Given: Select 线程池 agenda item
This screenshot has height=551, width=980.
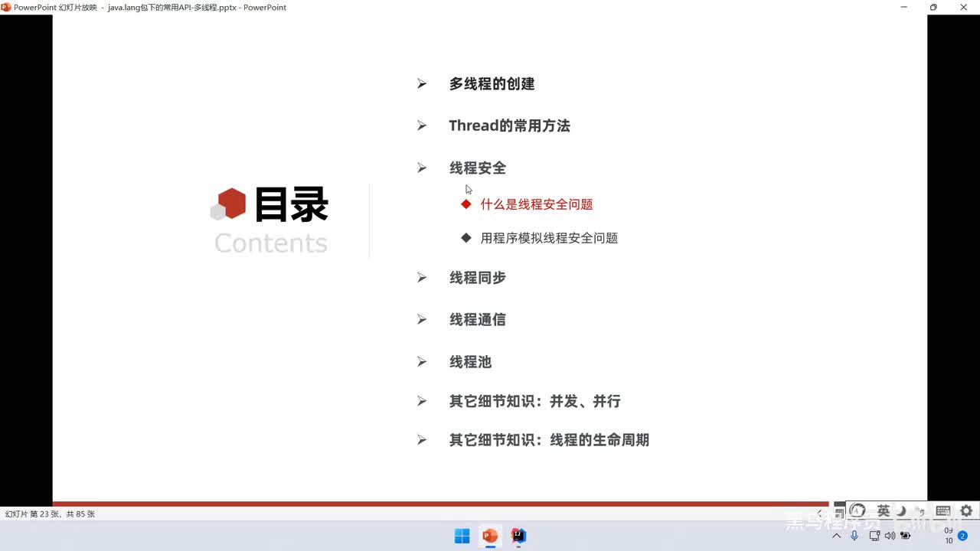Looking at the screenshot, I should pyautogui.click(x=470, y=362).
